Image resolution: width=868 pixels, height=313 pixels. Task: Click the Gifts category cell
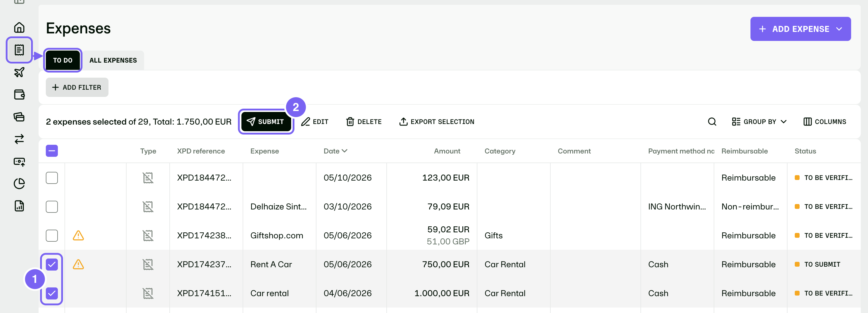coord(493,236)
